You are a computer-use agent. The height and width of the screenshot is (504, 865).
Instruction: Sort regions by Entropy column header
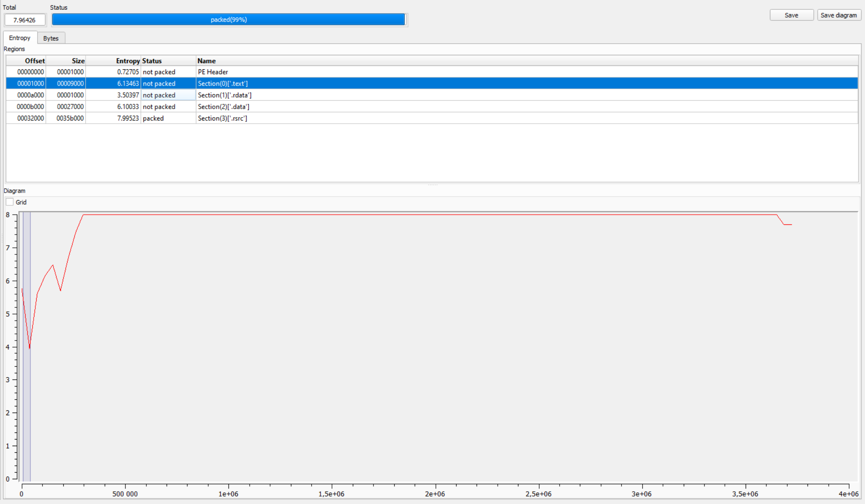(114, 61)
